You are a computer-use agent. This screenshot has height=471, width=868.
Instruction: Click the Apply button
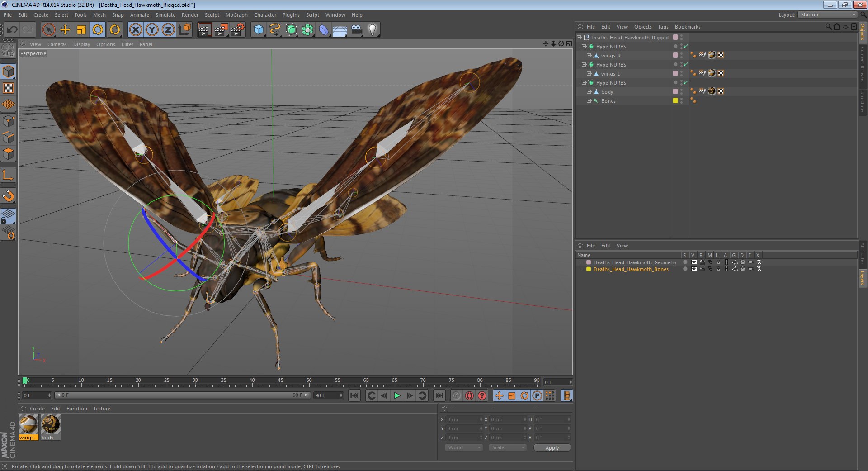tap(552, 447)
